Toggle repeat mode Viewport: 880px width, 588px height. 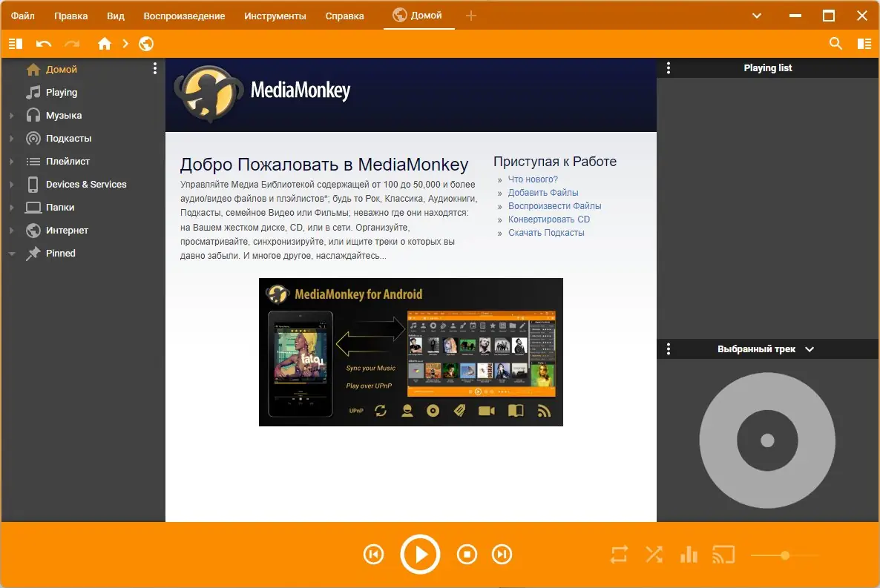click(x=619, y=555)
